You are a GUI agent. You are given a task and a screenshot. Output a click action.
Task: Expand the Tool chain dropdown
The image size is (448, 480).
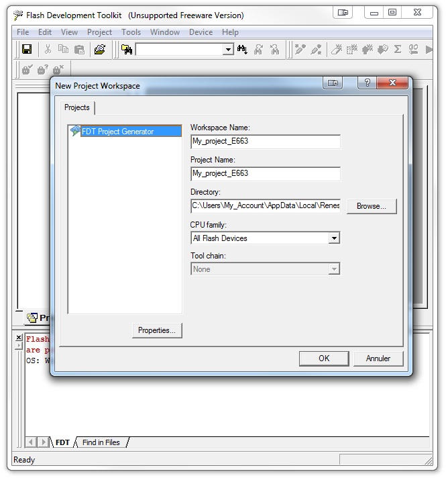pos(334,269)
